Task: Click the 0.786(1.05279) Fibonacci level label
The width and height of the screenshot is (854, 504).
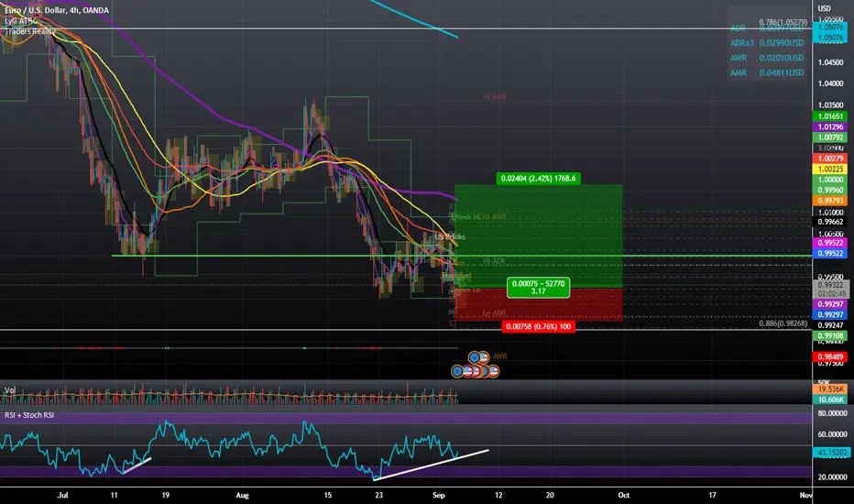Action: 783,22
